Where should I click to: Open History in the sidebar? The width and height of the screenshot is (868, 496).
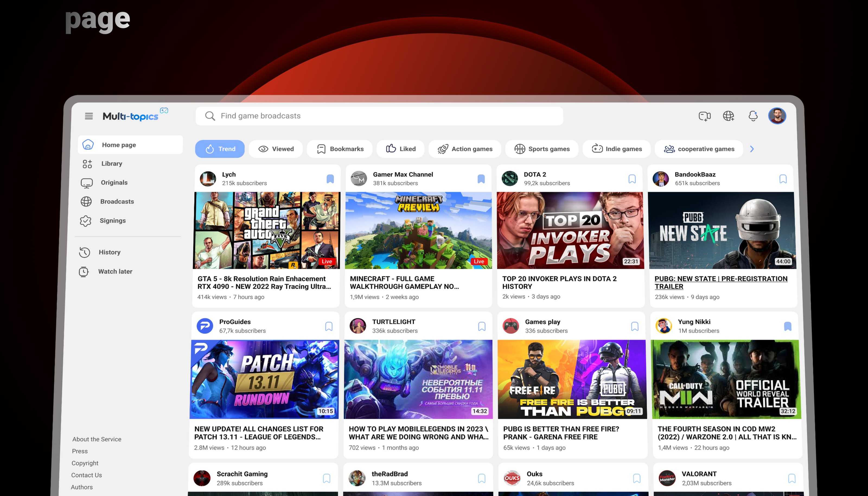109,252
